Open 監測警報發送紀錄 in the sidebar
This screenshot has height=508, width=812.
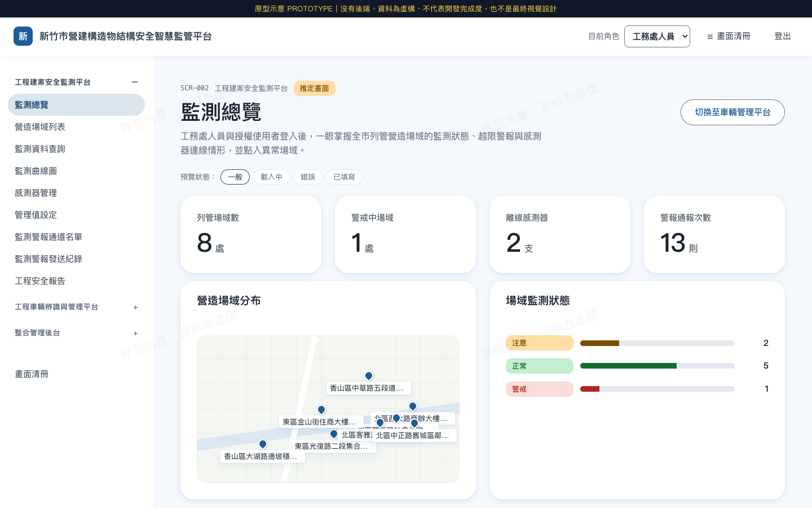pos(76,259)
